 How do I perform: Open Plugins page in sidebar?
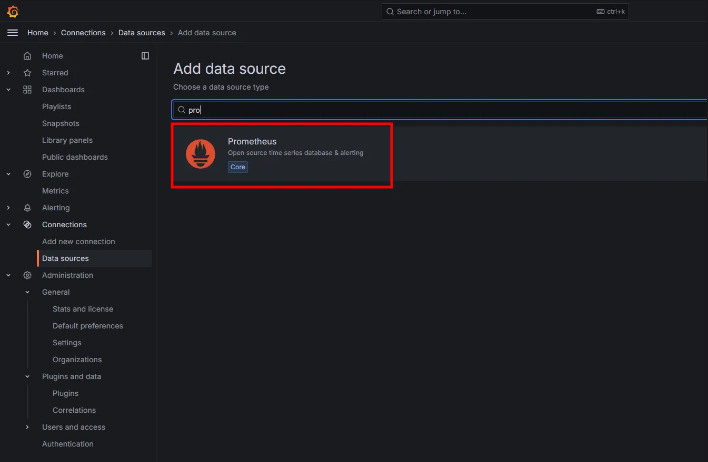click(65, 393)
